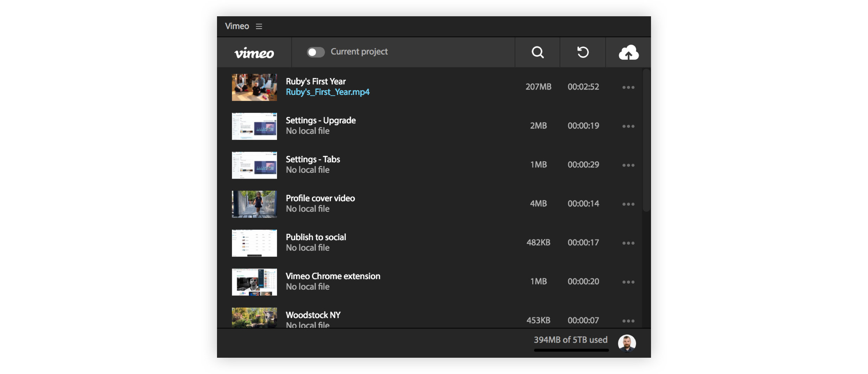Click the "482KB" size value
This screenshot has width=868, height=374.
(538, 243)
